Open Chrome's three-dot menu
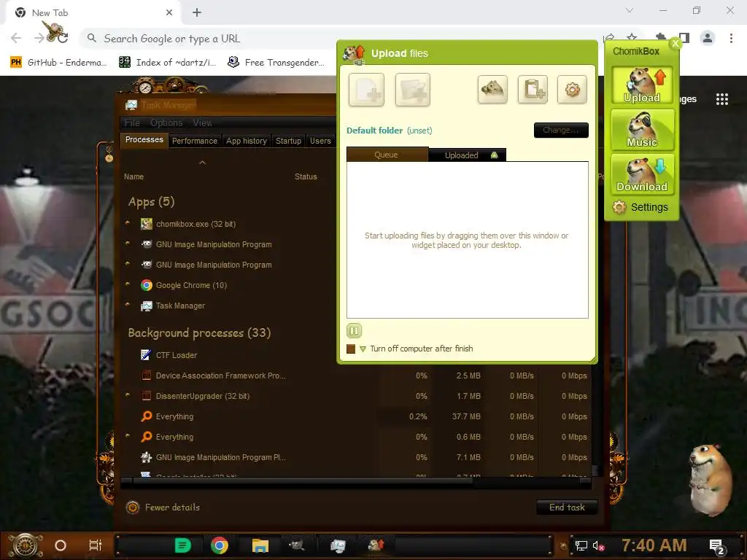747x560 pixels. click(x=731, y=38)
